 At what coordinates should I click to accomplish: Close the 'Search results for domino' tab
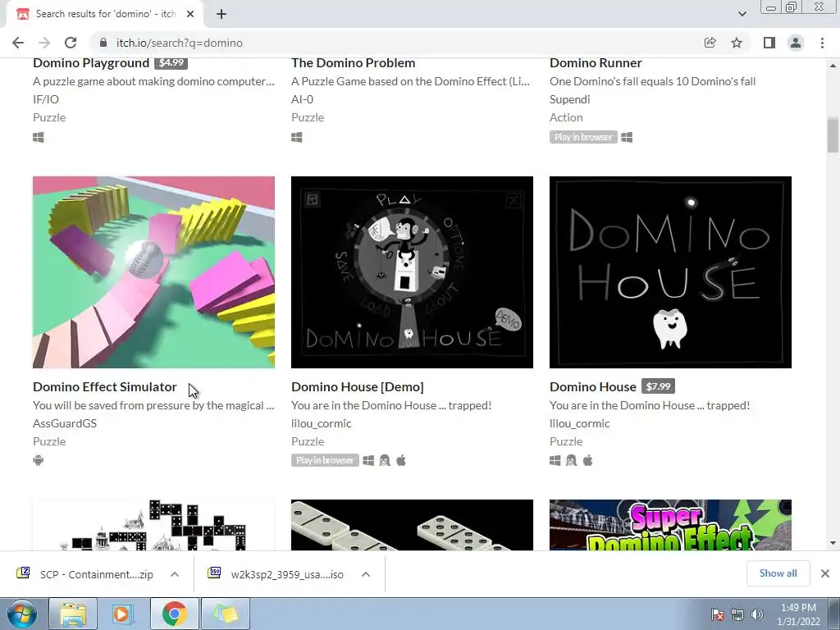tap(190, 14)
